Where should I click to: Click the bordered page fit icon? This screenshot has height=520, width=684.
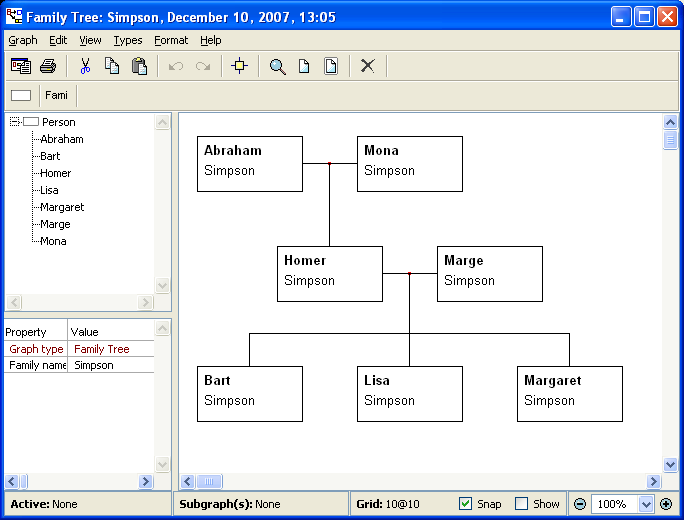[331, 66]
